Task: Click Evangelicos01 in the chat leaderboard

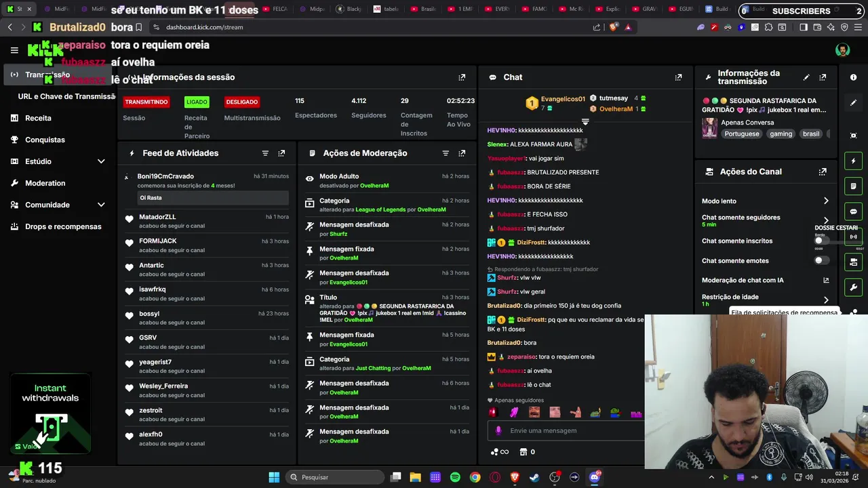Action: pos(563,99)
